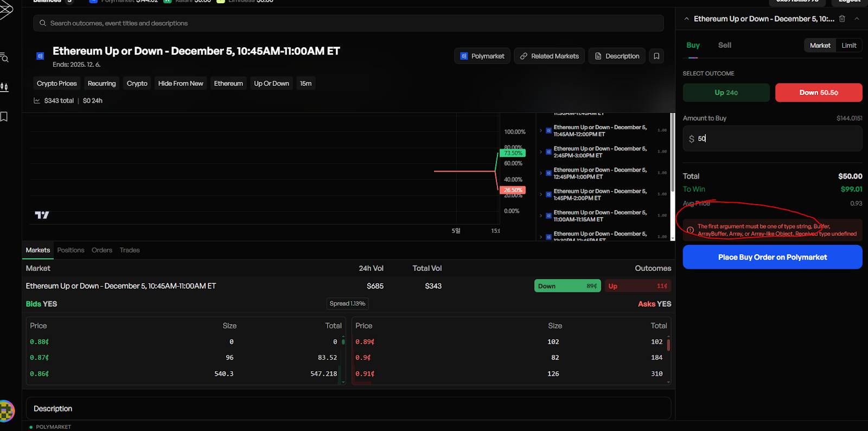The image size is (868, 431).
Task: Choose the Down 50.5¢ outcome
Action: pyautogui.click(x=819, y=92)
